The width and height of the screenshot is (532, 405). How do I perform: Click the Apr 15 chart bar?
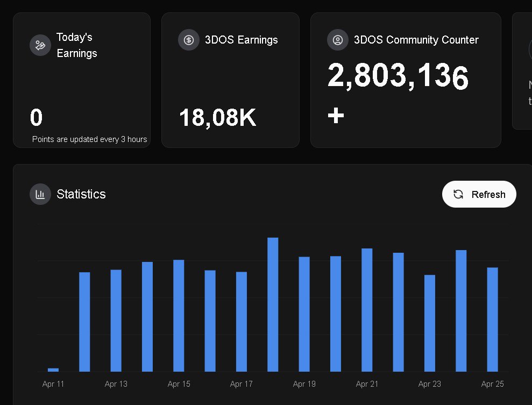click(x=179, y=316)
